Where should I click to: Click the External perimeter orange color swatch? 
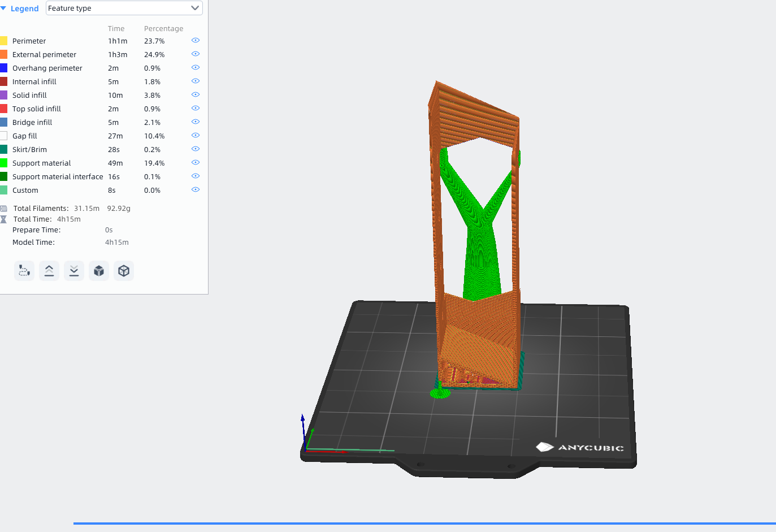click(x=3, y=54)
